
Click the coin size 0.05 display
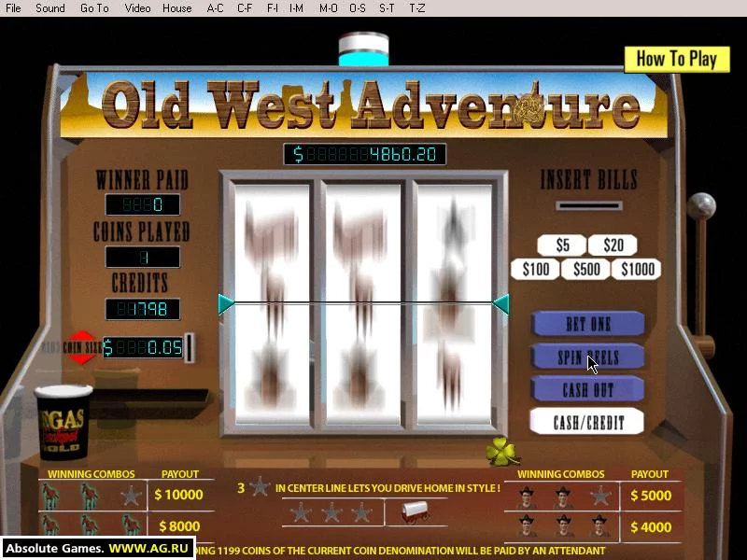pyautogui.click(x=143, y=347)
